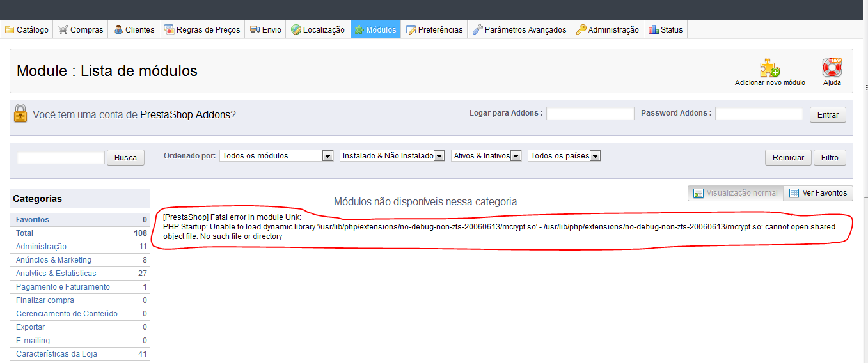The height and width of the screenshot is (363, 868).
Task: Click the Regras de Preços icon
Action: [170, 29]
